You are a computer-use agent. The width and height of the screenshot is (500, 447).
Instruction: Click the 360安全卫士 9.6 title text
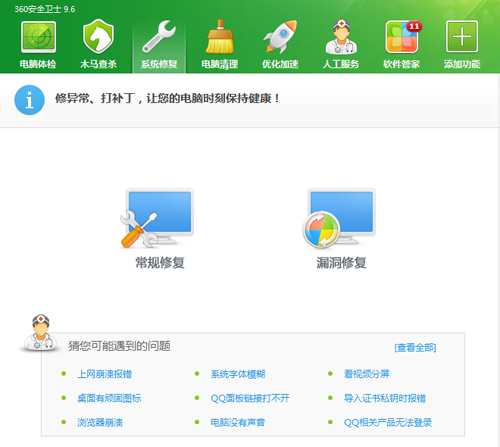(x=45, y=9)
